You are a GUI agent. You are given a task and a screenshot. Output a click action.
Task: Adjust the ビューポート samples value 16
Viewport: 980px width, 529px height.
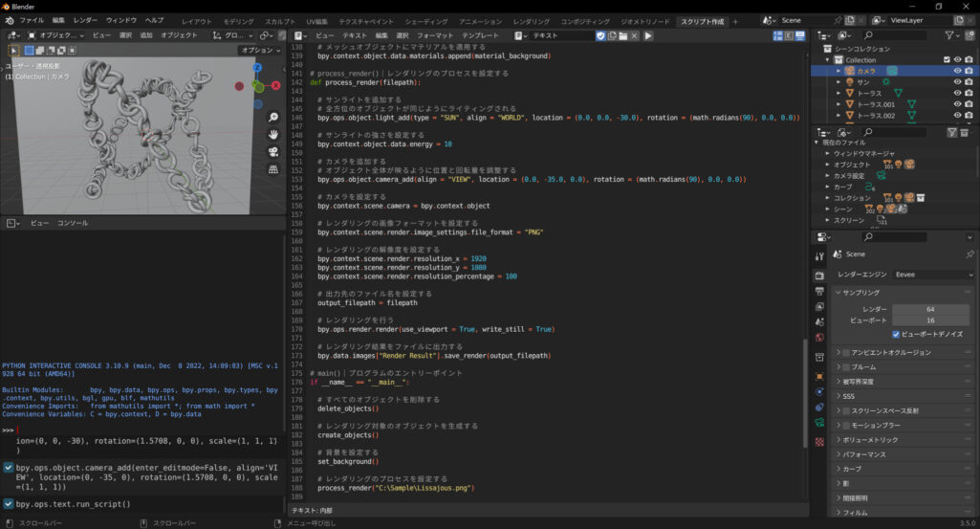(x=930, y=320)
